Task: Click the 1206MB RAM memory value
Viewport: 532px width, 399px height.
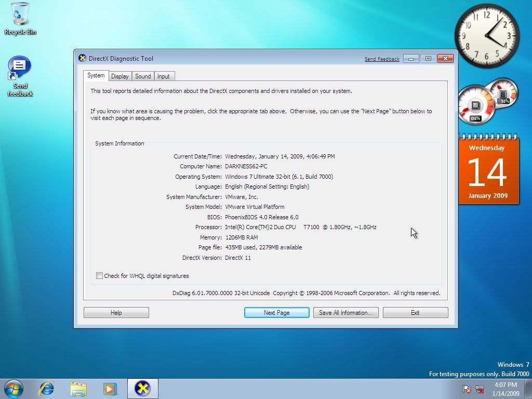Action: [242, 237]
